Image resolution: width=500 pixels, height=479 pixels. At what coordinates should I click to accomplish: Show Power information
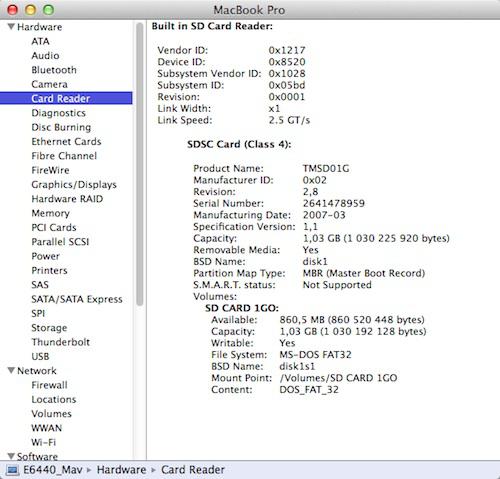point(45,256)
